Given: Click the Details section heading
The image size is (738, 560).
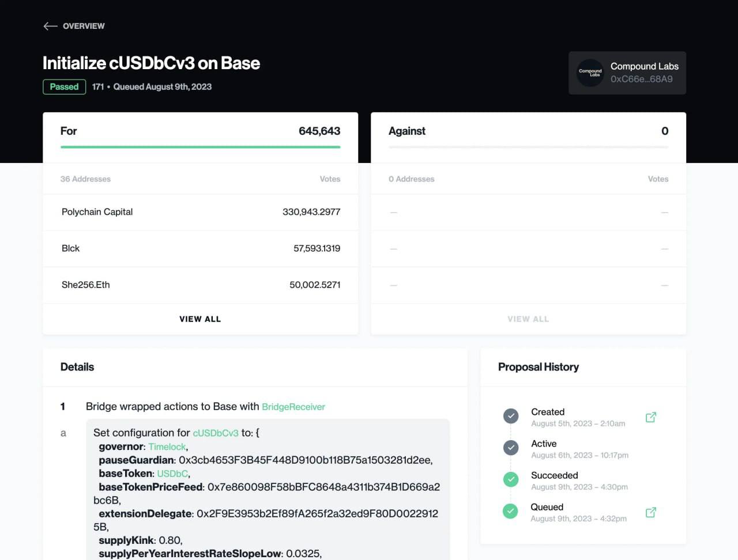Looking at the screenshot, I should pyautogui.click(x=77, y=367).
